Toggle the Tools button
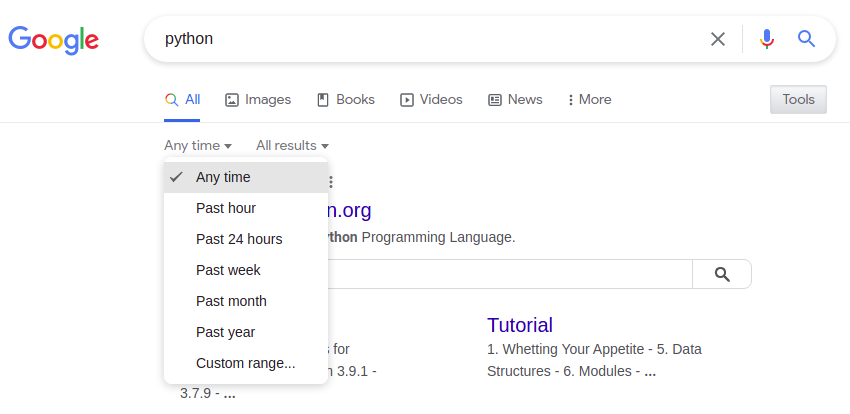 pos(798,100)
